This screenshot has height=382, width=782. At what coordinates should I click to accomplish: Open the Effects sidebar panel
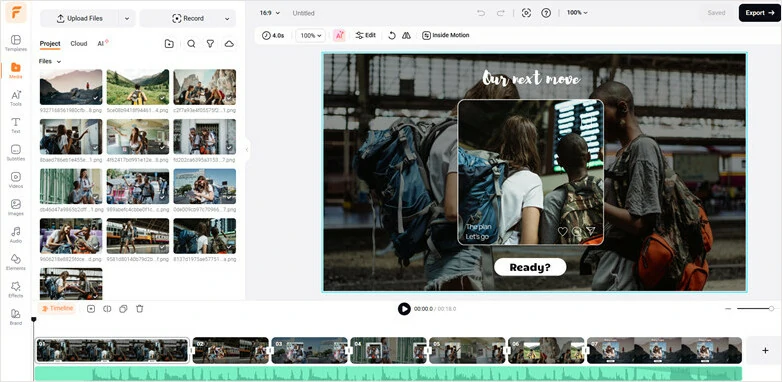[x=16, y=290]
